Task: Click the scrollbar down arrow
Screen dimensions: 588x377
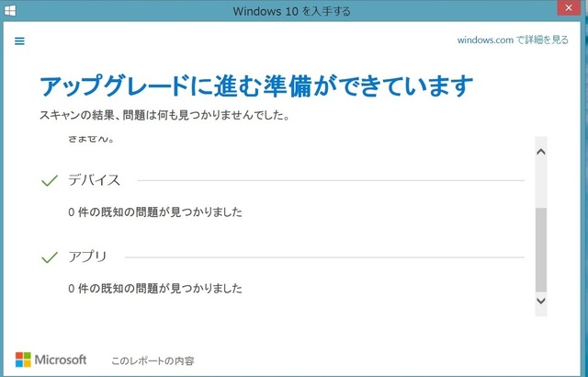Action: 541,301
